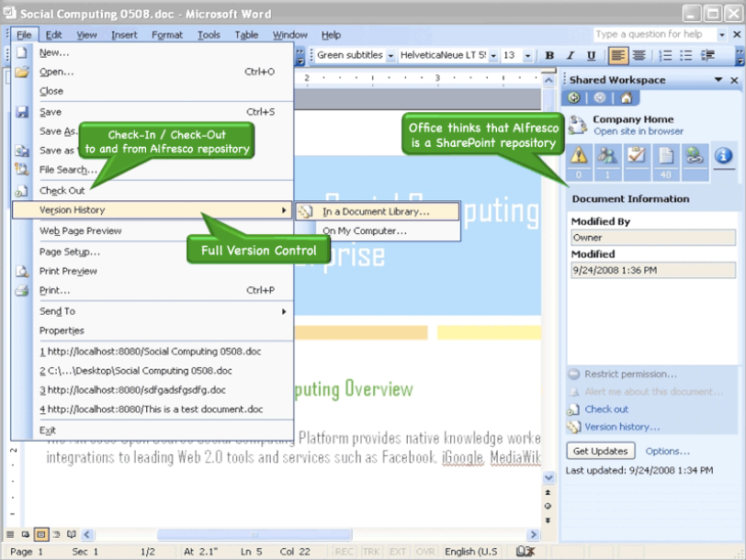
Task: Open the Edit menu
Action: coord(54,35)
